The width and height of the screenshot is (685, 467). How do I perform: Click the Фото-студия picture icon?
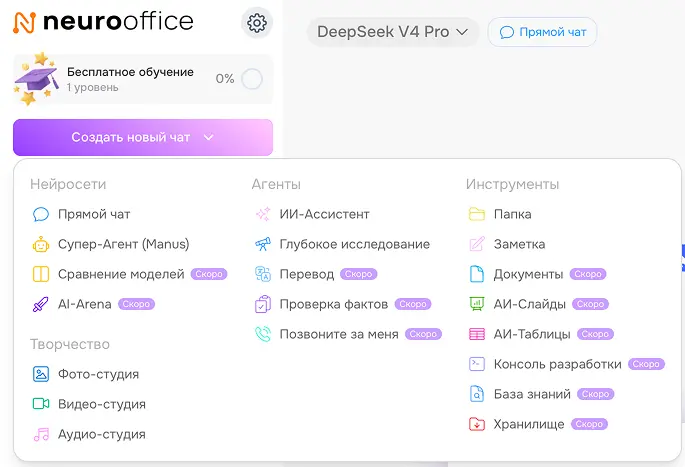[41, 374]
